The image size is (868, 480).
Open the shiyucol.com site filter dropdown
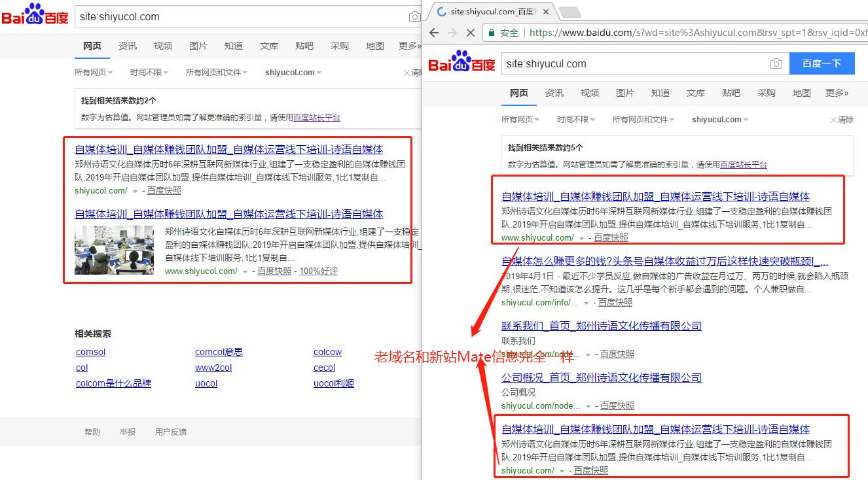point(293,73)
